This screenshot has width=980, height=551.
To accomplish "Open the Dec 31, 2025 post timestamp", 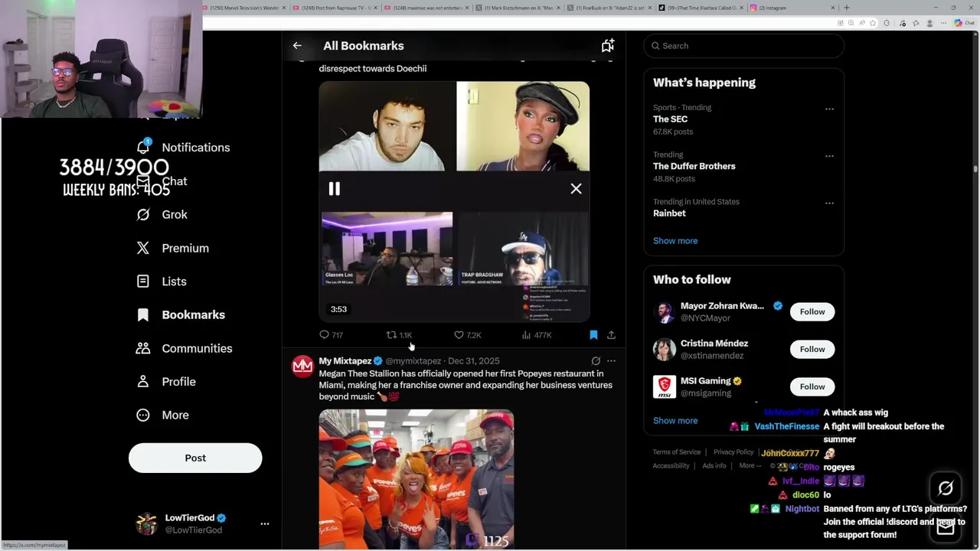I will 473,361.
